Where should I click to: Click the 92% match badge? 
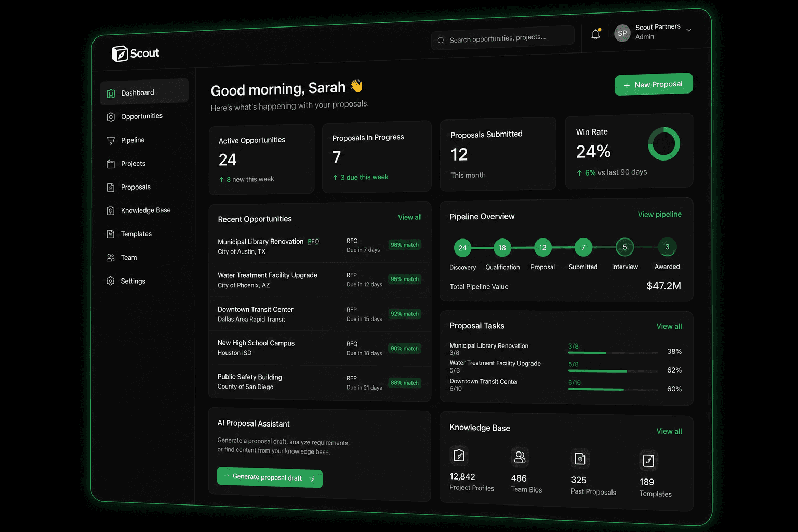click(x=405, y=314)
